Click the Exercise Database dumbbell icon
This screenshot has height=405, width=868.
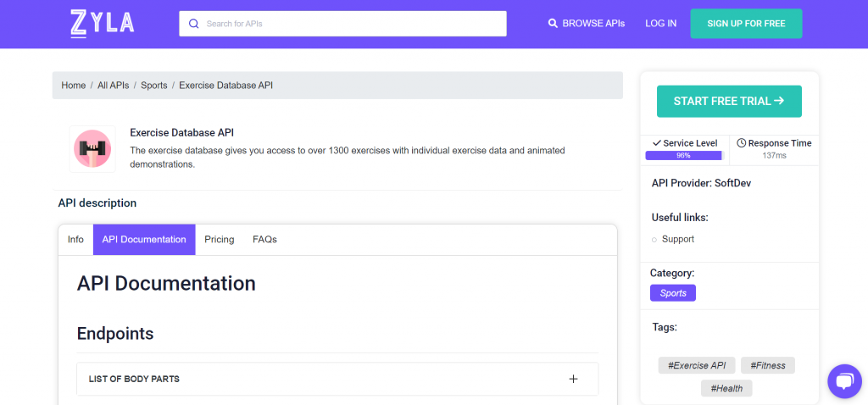[x=92, y=149]
